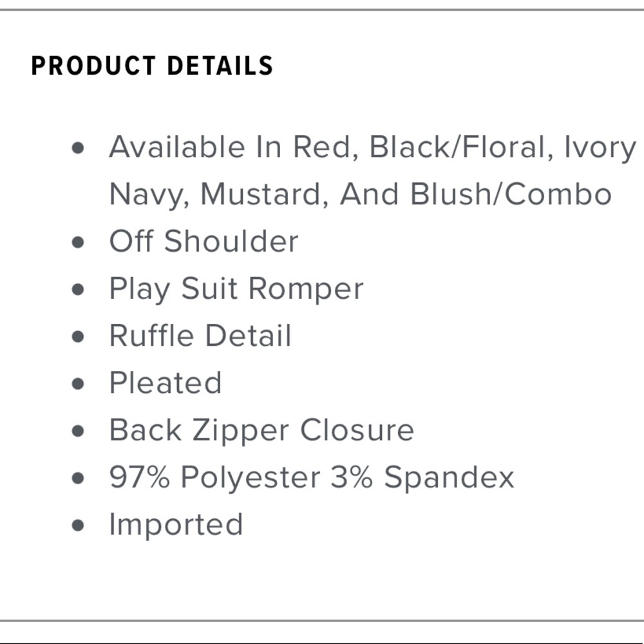The image size is (644, 644).
Task: Click the bullet beside Off Shoulder
Action: coord(78,242)
